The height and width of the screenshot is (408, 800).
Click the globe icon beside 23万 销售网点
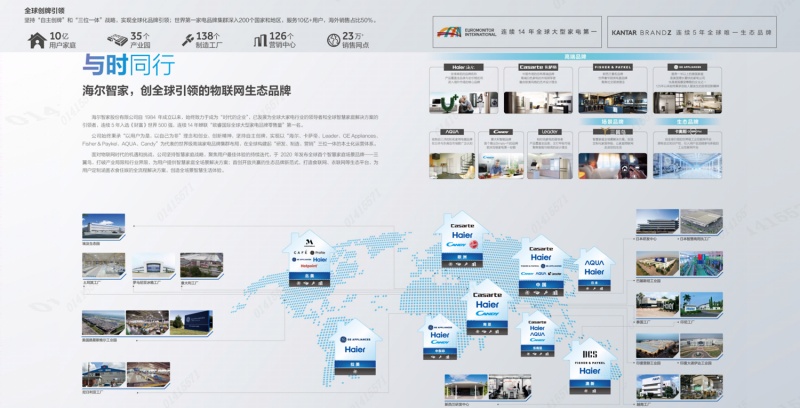333,40
